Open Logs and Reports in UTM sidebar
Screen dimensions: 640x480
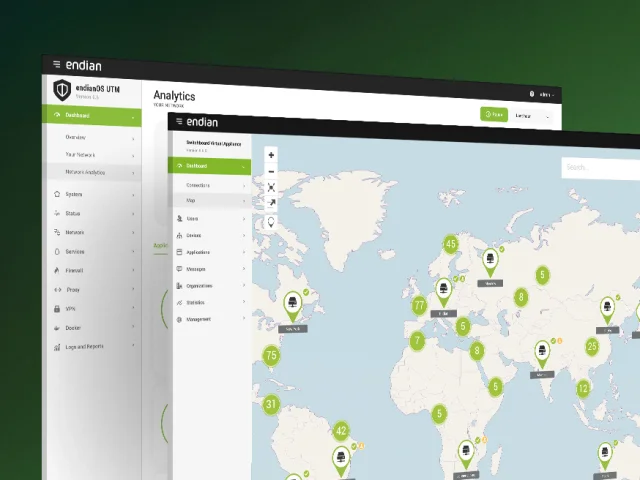94,347
